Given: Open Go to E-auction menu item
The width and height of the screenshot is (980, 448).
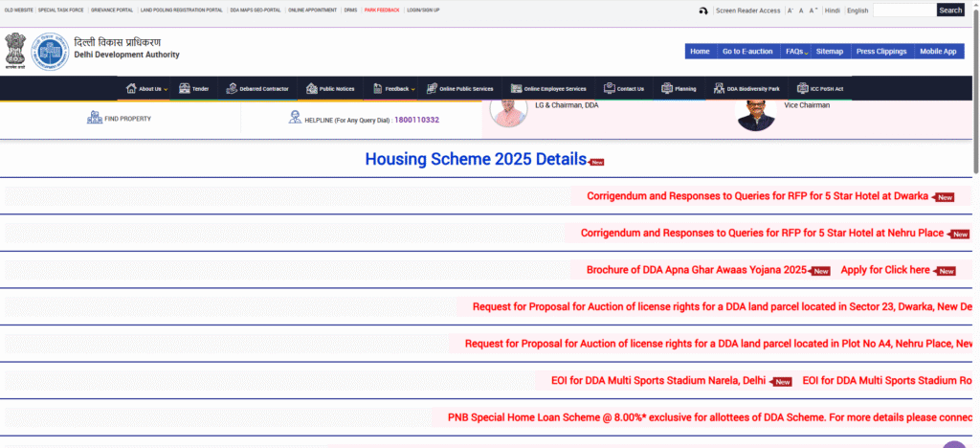Looking at the screenshot, I should coord(747,52).
